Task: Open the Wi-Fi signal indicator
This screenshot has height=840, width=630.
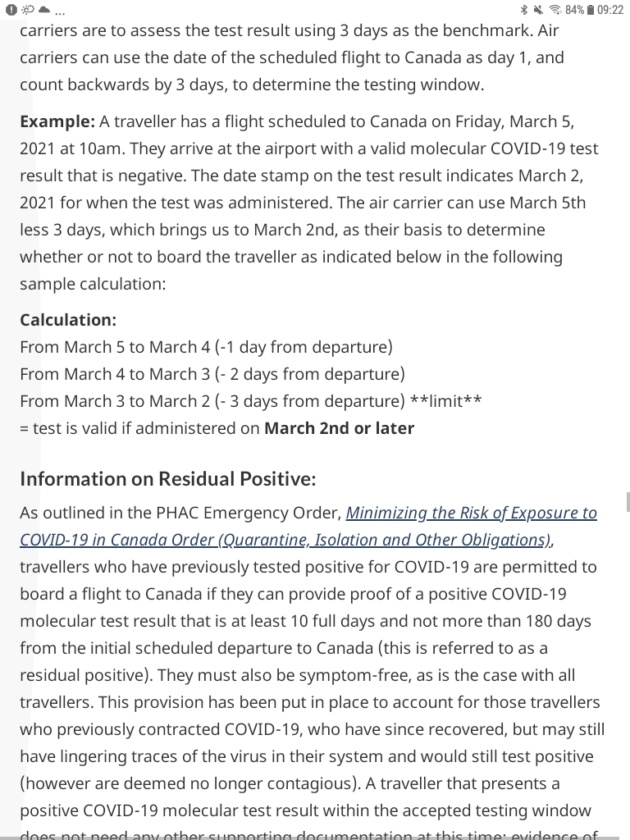Action: click(x=554, y=9)
